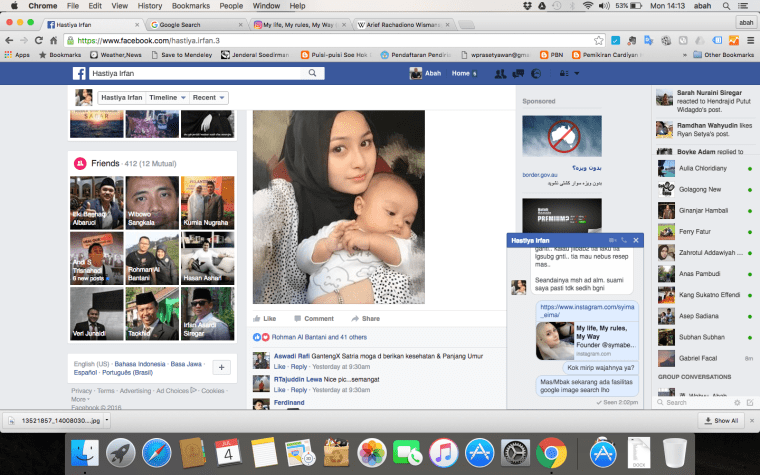
Task: Reload the page
Action: 39,41
